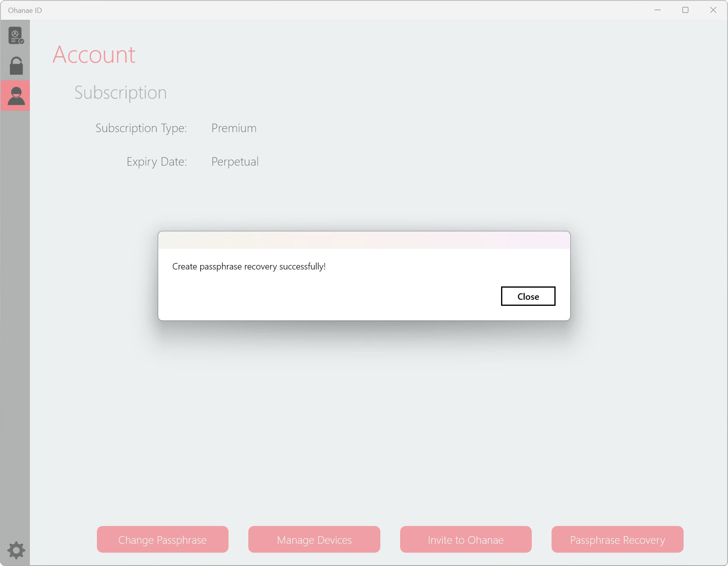Click the 'Account' page heading
Screen dimensions: 728x566
[94, 55]
